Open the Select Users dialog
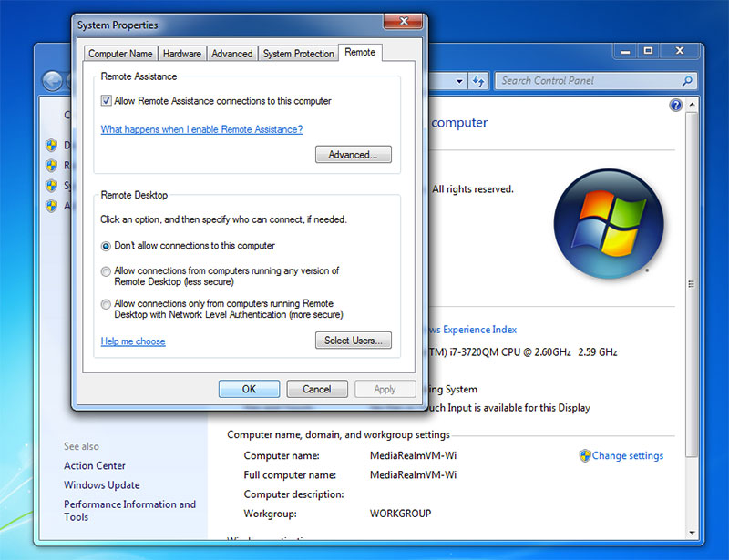 pos(354,340)
